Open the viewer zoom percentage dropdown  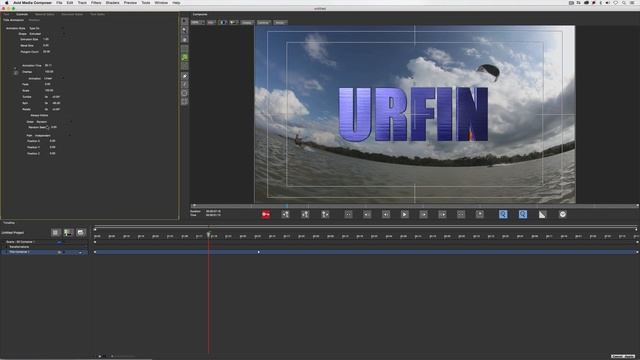(198, 22)
